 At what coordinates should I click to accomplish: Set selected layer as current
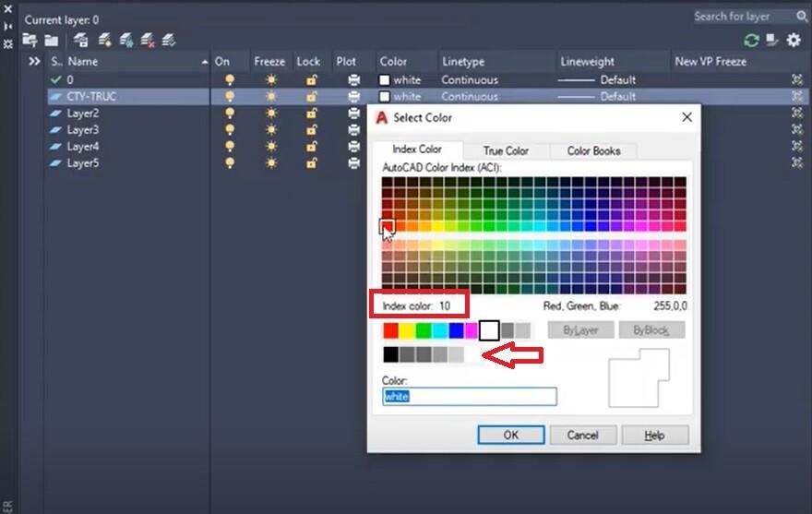pyautogui.click(x=169, y=40)
